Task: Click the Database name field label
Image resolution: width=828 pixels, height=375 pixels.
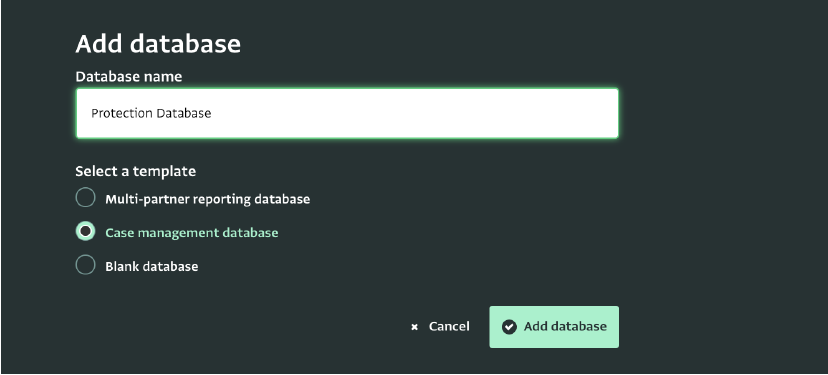Action: pyautogui.click(x=129, y=77)
